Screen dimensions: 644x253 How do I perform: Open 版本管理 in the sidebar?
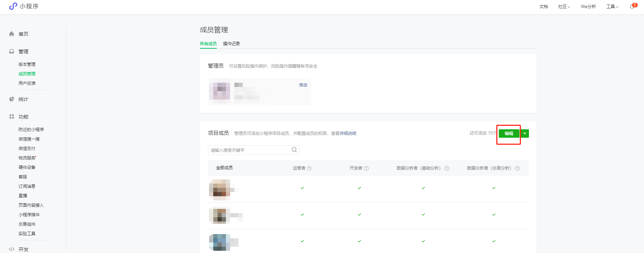(27, 64)
